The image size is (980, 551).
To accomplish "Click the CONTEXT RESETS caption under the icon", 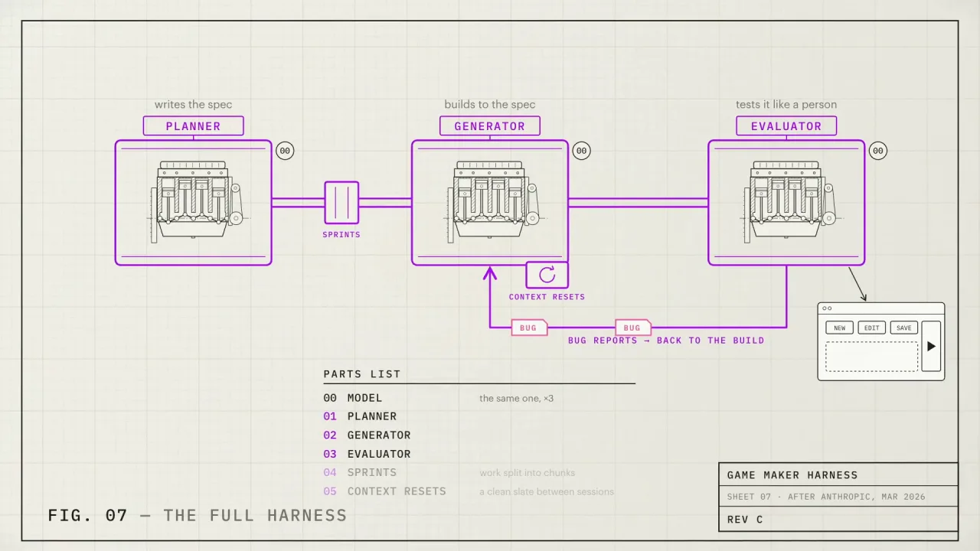I will tap(547, 297).
